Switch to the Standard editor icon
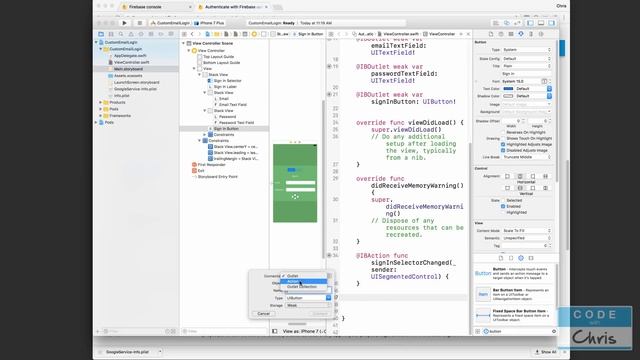The width and height of the screenshot is (640, 360). [496, 23]
